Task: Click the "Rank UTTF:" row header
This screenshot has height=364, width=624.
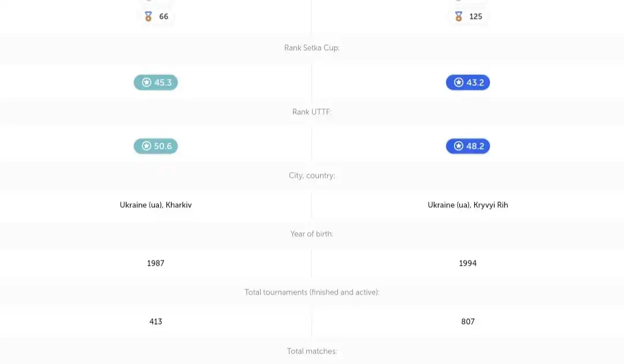Action: coord(312,112)
